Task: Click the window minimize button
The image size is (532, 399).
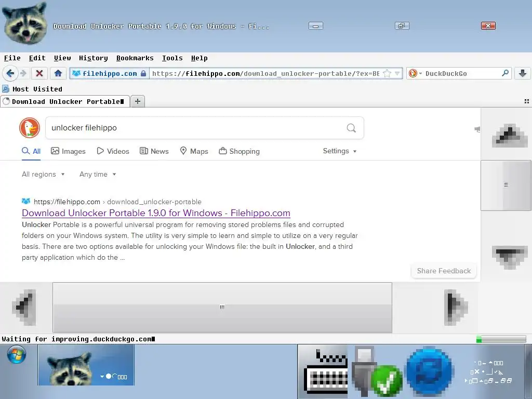Action: pos(315,26)
